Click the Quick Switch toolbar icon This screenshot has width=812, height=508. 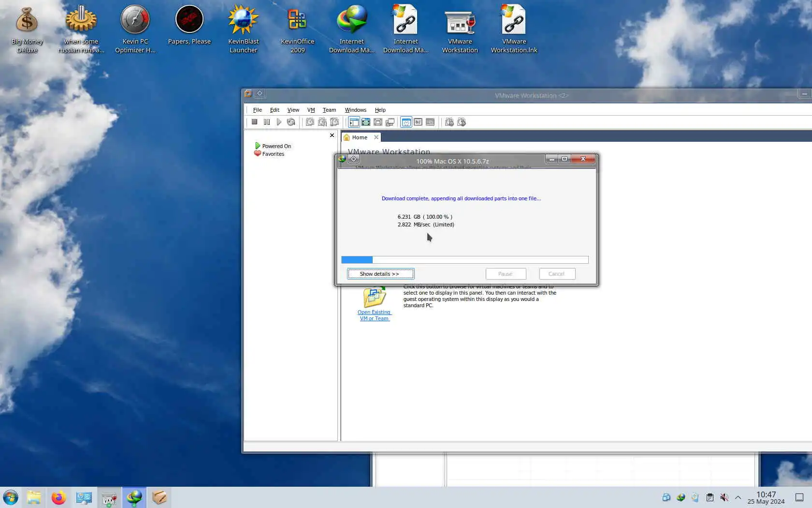(366, 122)
